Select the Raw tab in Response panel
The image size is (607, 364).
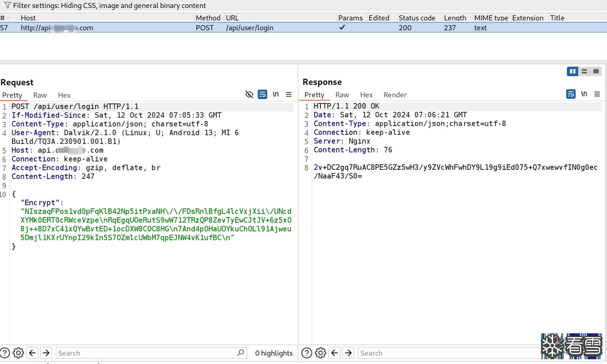coord(342,95)
